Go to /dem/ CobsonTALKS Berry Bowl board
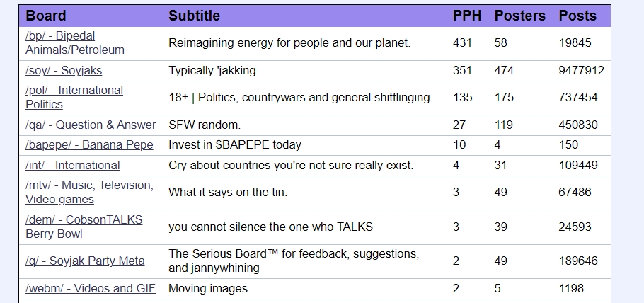 coord(84,227)
